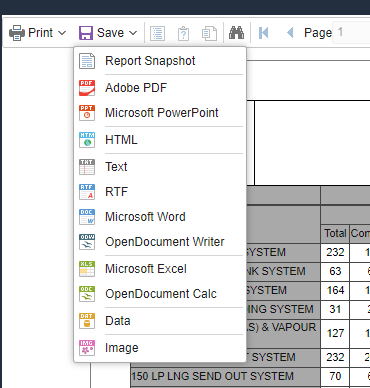This screenshot has width=370, height=388.
Task: Choose Microsoft PowerPoint export option
Action: pyautogui.click(x=160, y=113)
